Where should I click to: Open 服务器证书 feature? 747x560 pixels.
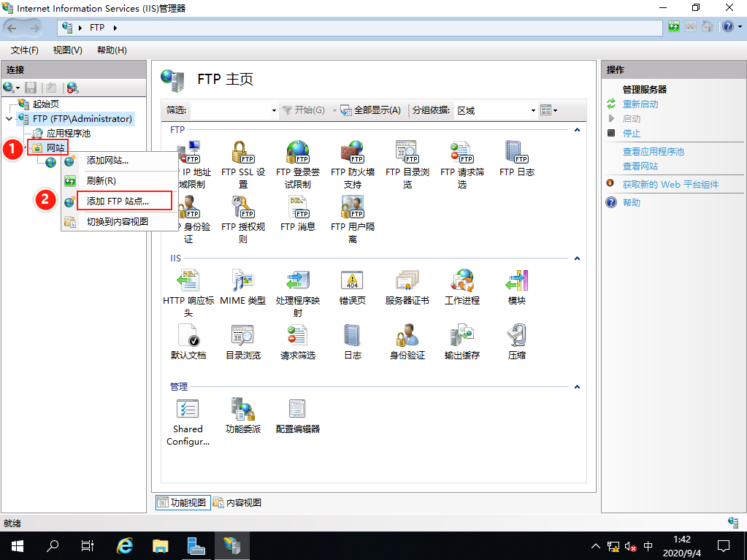407,287
